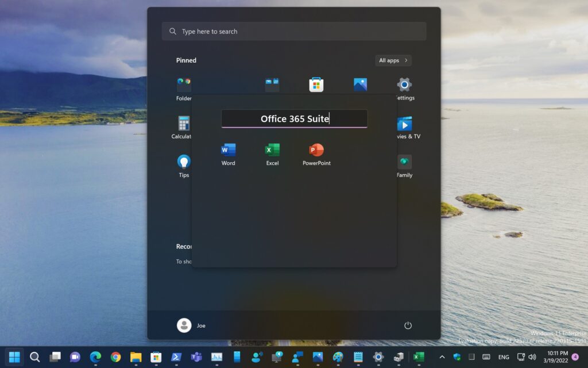Click the Windows Start button on taskbar
Screen dimensions: 588x368
tap(14, 357)
